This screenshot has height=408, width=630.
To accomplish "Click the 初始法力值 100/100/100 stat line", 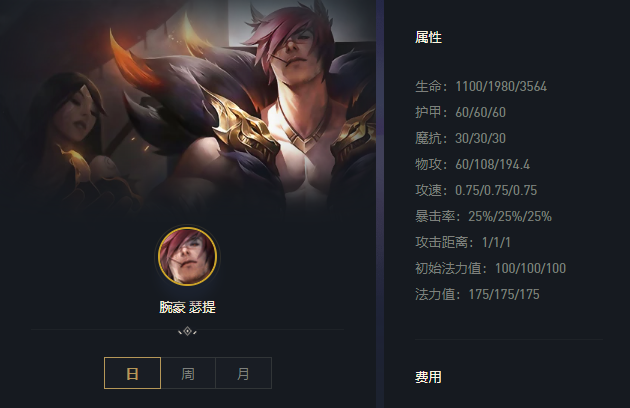I will pos(491,268).
